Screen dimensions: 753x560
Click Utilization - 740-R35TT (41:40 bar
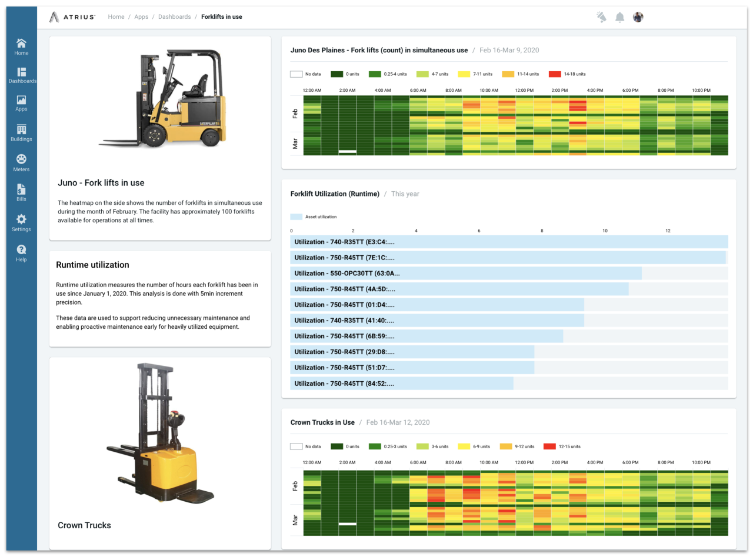click(437, 321)
